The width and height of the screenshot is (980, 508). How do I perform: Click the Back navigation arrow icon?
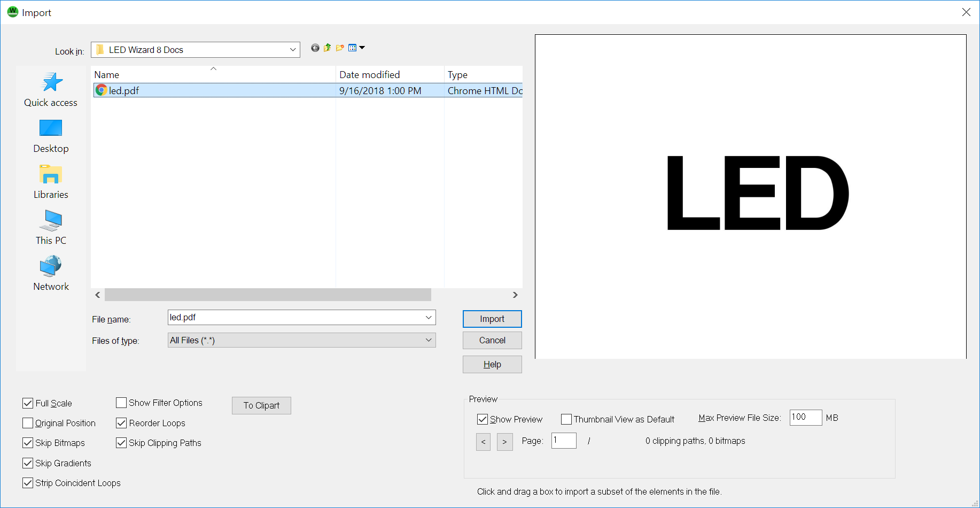coord(315,48)
